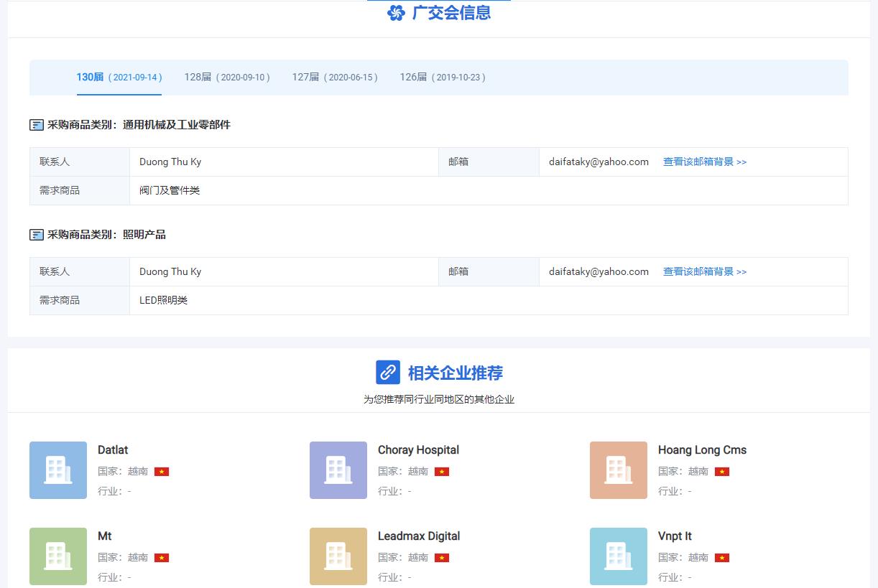Click the 为您推荐同行业同地区的其他企业 subtitle
The height and width of the screenshot is (588, 878).
pyautogui.click(x=439, y=399)
